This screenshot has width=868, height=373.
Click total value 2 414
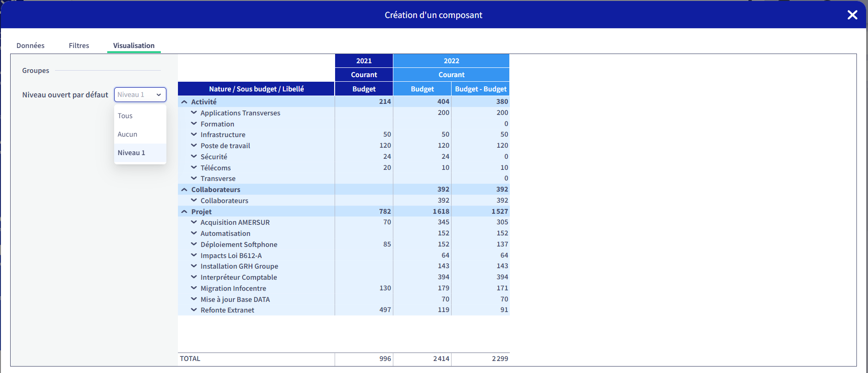pos(441,359)
